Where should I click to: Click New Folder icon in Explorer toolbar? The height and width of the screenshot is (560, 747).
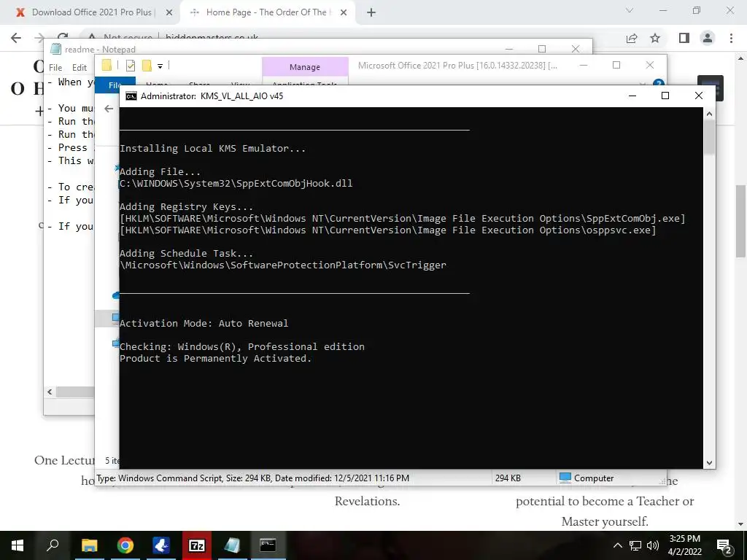point(147,65)
